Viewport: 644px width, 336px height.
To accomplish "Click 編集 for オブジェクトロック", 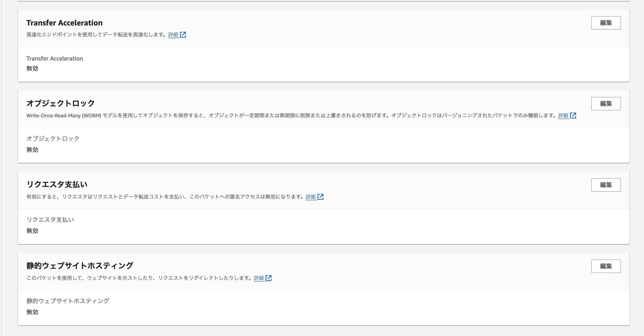I will coord(606,104).
